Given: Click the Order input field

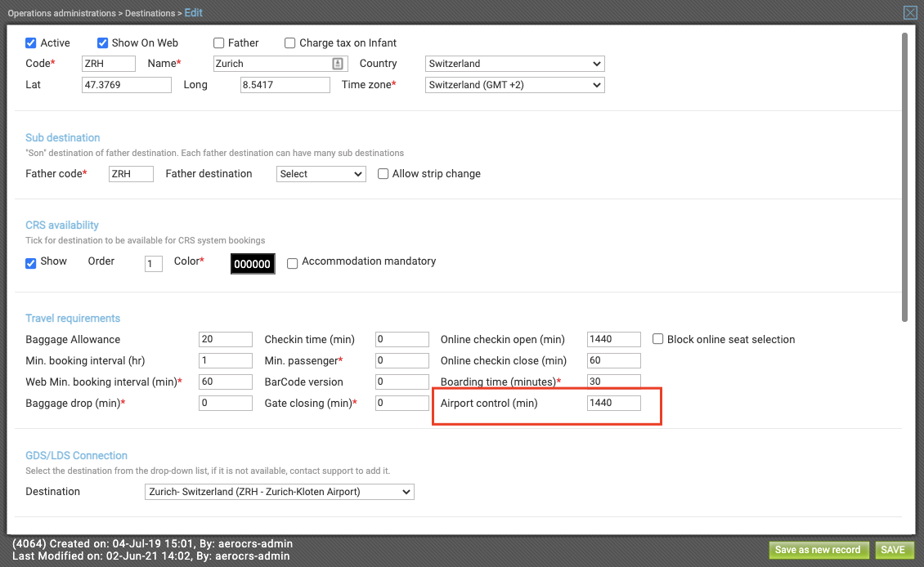Looking at the screenshot, I should [153, 263].
